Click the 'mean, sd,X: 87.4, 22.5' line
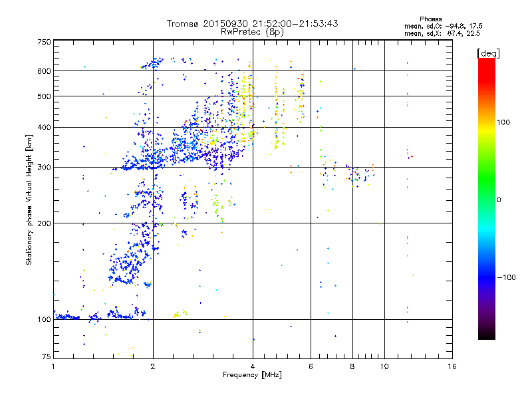 click(442, 33)
